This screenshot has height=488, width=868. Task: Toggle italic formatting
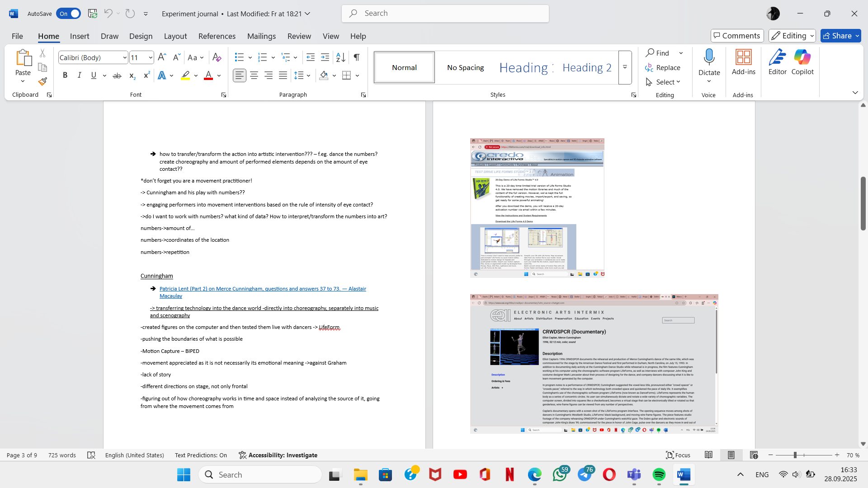79,75
